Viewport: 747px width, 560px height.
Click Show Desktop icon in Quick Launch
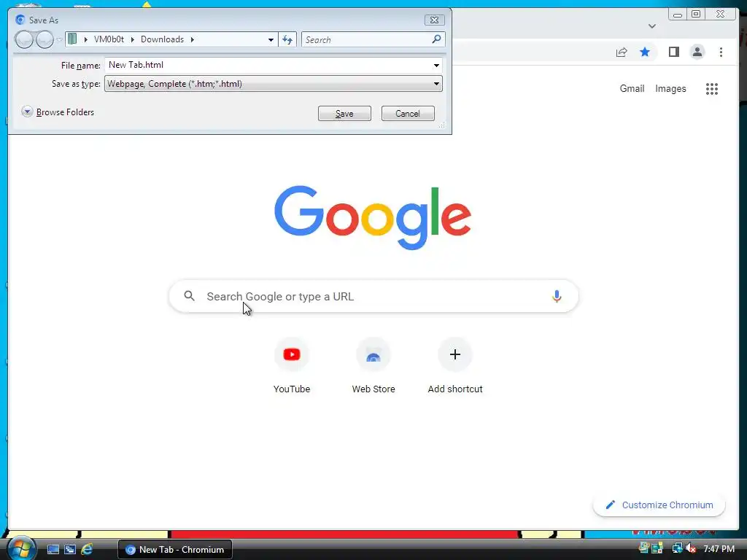[53, 550]
